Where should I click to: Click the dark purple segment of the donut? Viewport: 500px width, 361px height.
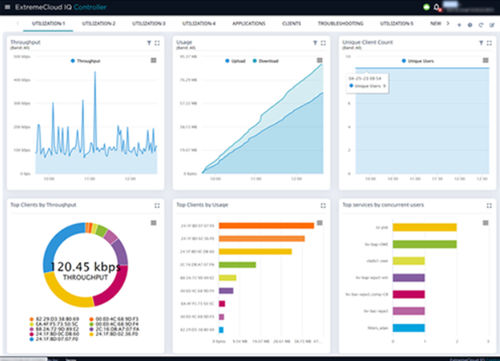click(121, 252)
